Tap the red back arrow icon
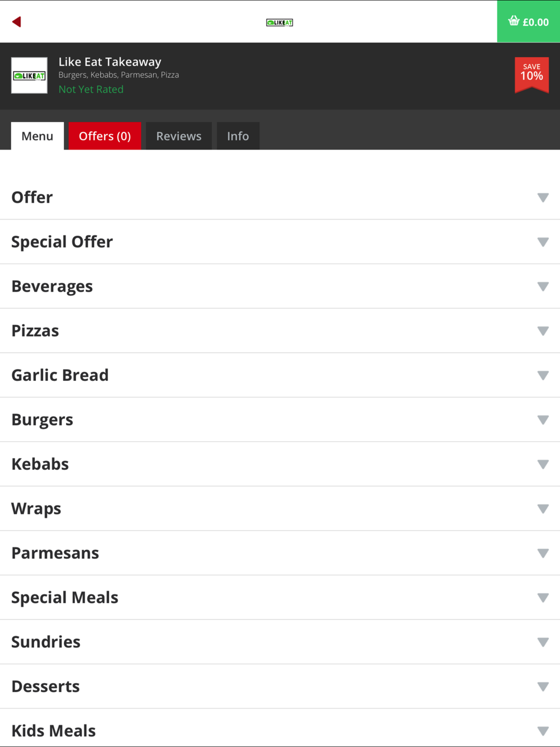 17,22
